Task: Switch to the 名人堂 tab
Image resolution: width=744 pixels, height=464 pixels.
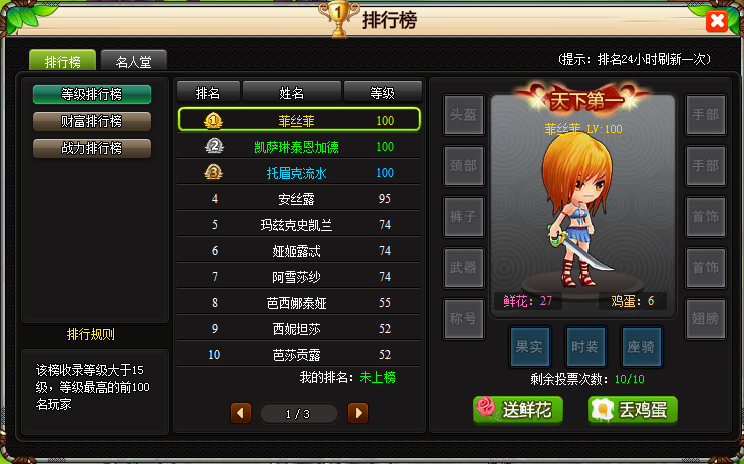Action: pyautogui.click(x=134, y=61)
